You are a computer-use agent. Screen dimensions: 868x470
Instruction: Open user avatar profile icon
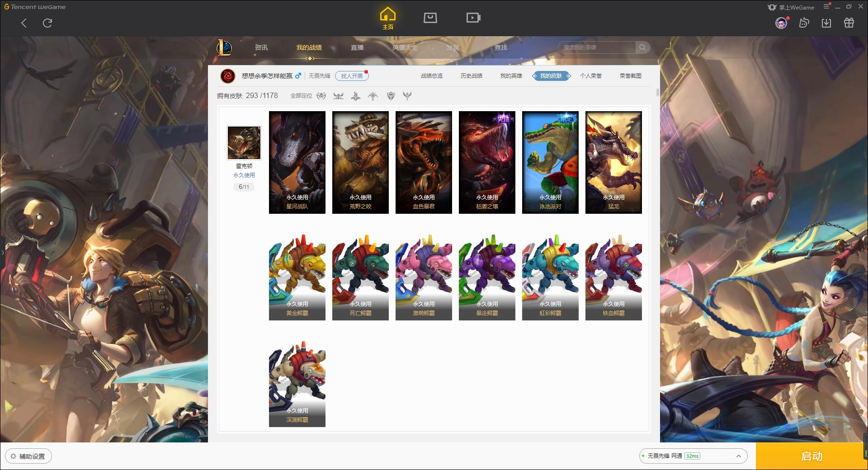point(781,23)
